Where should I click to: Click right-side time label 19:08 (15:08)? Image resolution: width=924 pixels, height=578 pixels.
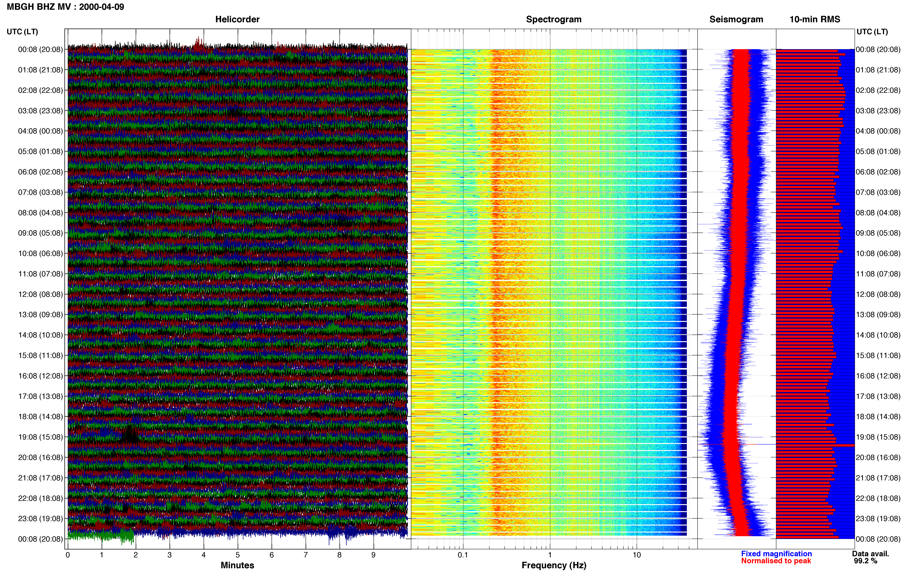(878, 437)
